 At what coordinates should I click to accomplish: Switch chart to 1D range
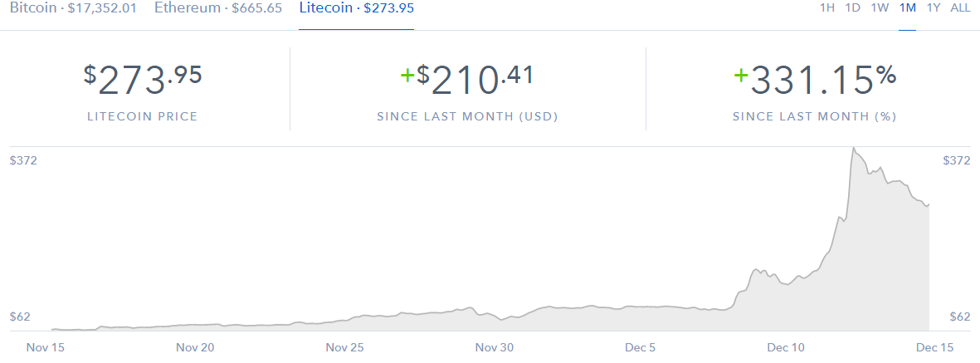(x=852, y=8)
